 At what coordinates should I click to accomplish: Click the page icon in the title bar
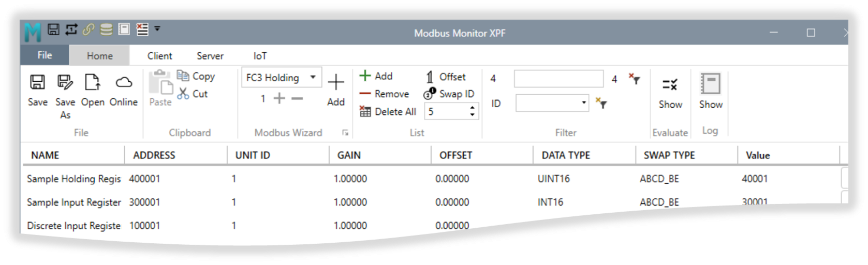click(x=124, y=29)
